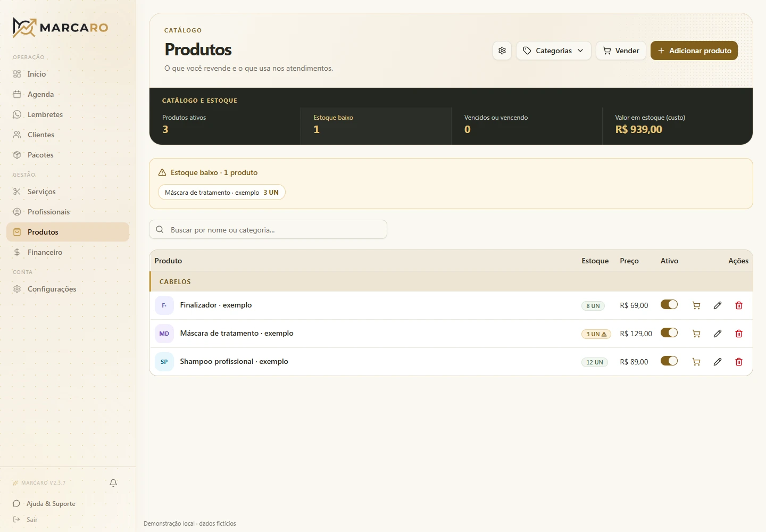Click the R$ 939,00 stock value
The image size is (766, 532).
tap(639, 129)
